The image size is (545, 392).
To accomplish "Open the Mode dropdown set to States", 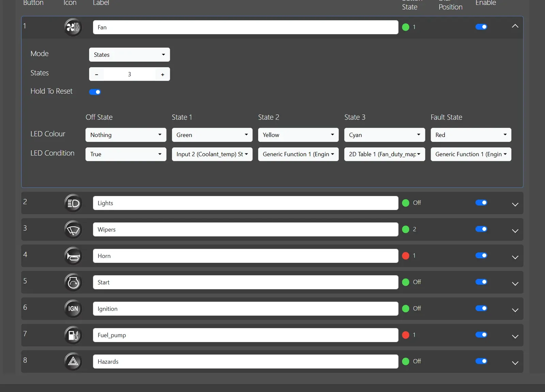I will point(129,55).
